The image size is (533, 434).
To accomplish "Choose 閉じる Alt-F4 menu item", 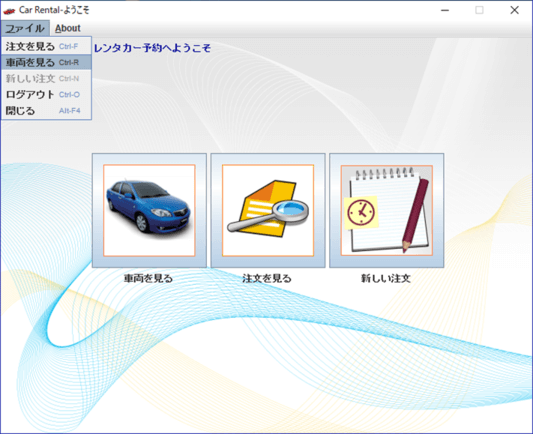I will [46, 110].
